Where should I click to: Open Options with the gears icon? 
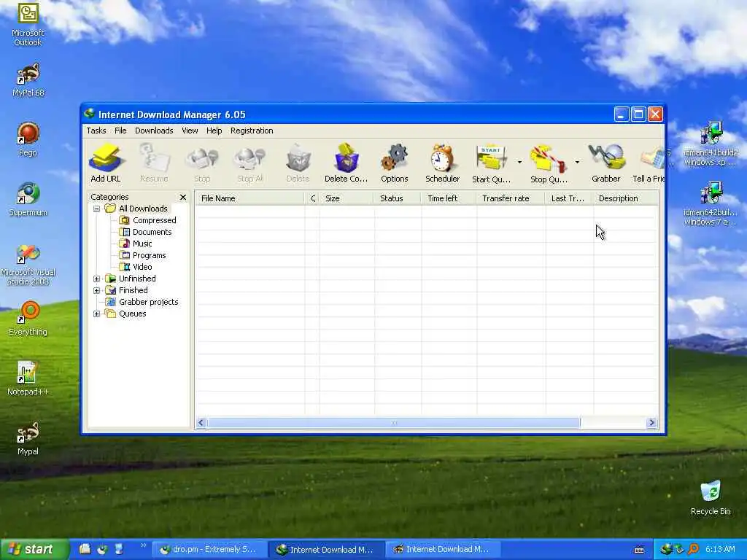[x=395, y=163]
